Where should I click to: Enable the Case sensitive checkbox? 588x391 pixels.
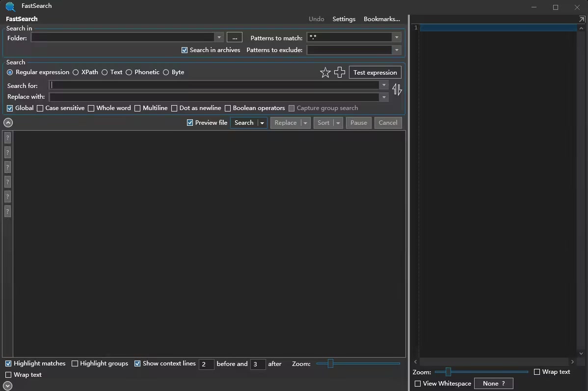click(40, 108)
